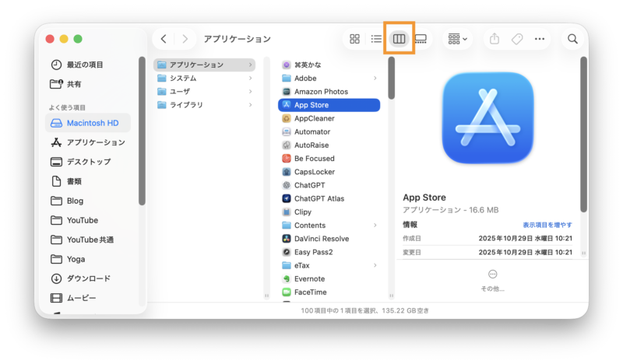The height and width of the screenshot is (364, 623).
Task: Click the Share icon in toolbar
Action: [x=495, y=39]
